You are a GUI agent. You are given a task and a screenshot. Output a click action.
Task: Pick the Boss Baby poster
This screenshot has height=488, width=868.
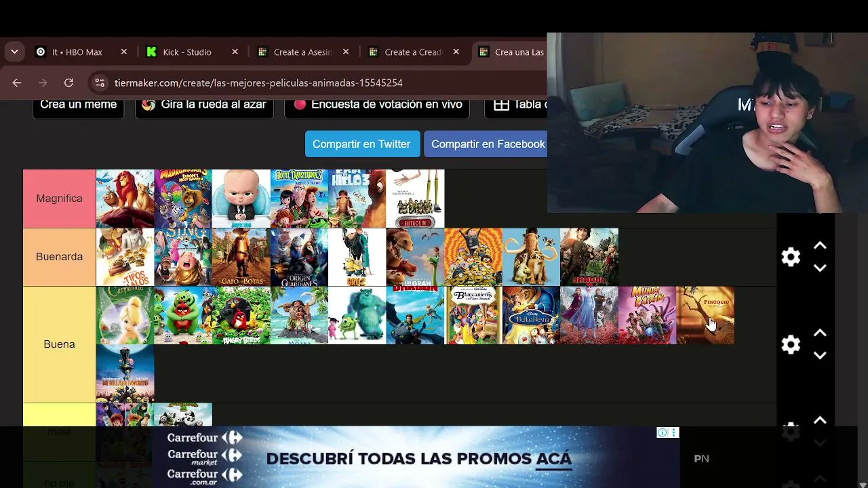pyautogui.click(x=241, y=199)
